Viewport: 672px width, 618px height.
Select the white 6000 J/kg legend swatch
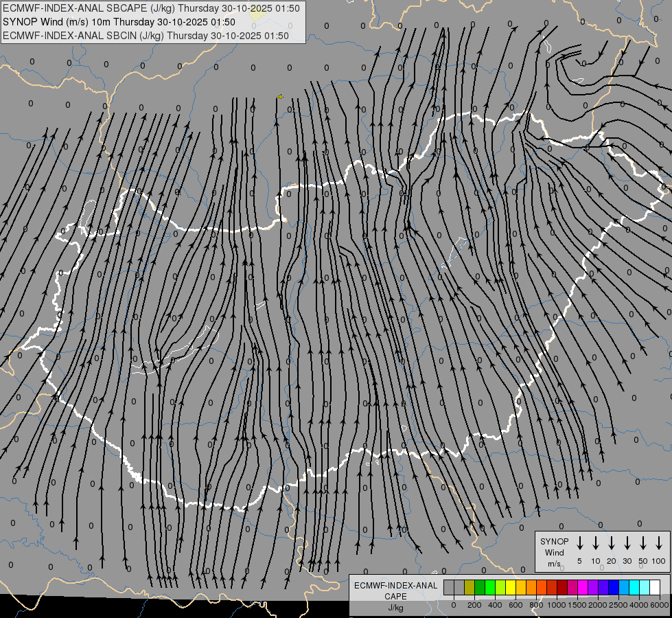click(x=655, y=587)
